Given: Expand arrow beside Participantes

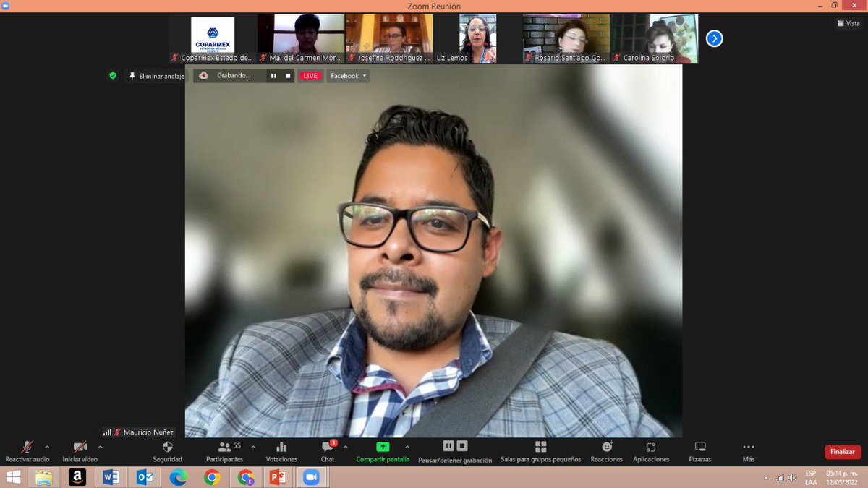Looking at the screenshot, I should pos(252,447).
